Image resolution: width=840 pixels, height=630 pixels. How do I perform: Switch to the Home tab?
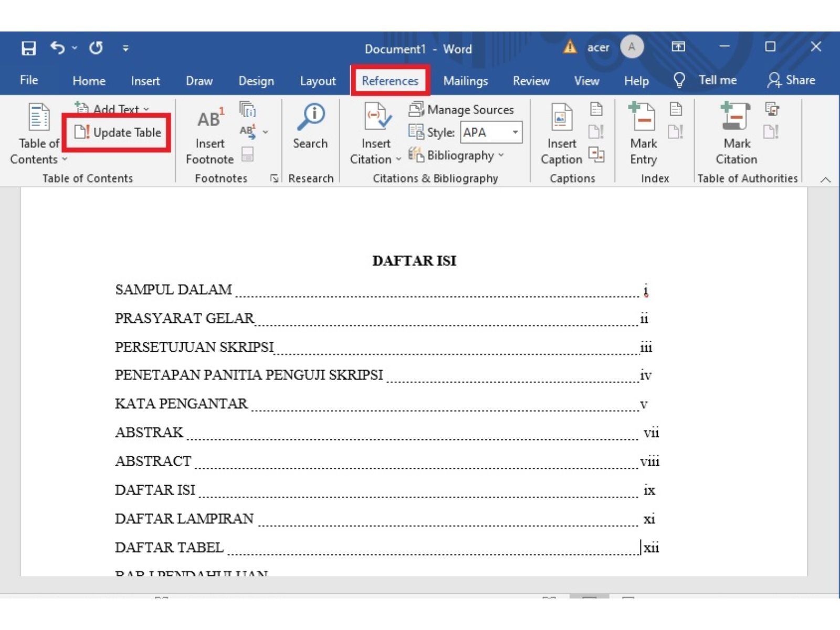coord(89,81)
